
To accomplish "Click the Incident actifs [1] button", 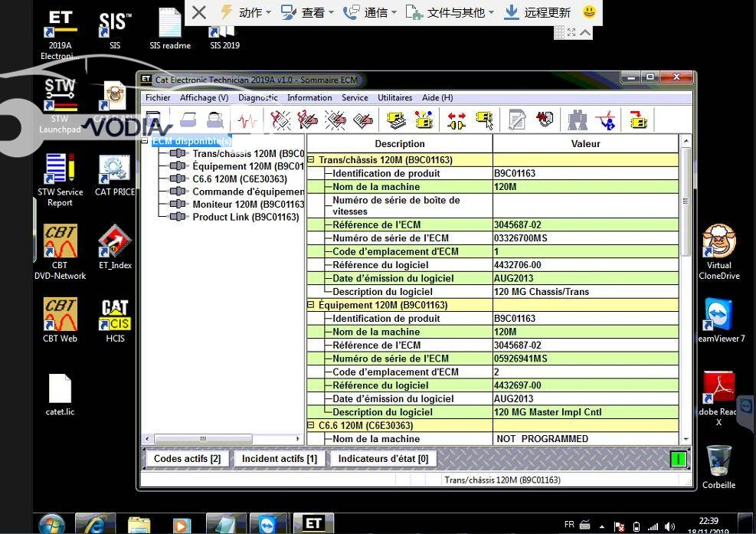I will pyautogui.click(x=280, y=459).
